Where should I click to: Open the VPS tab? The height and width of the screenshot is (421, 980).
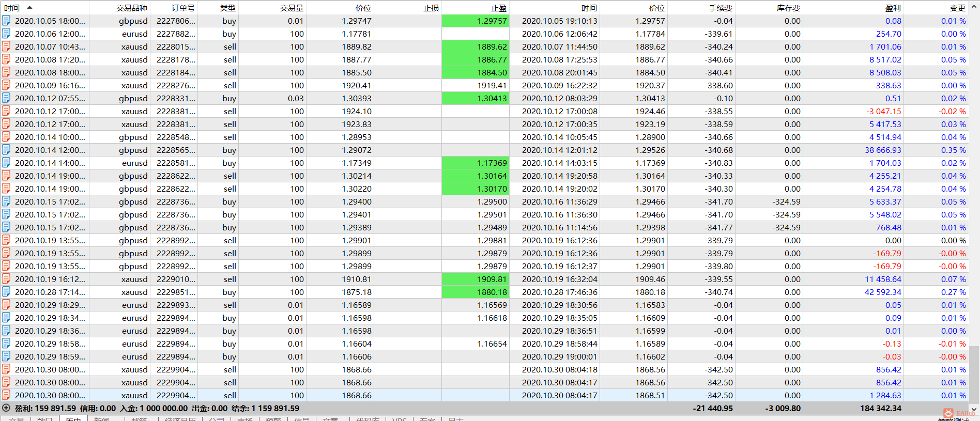point(399,419)
